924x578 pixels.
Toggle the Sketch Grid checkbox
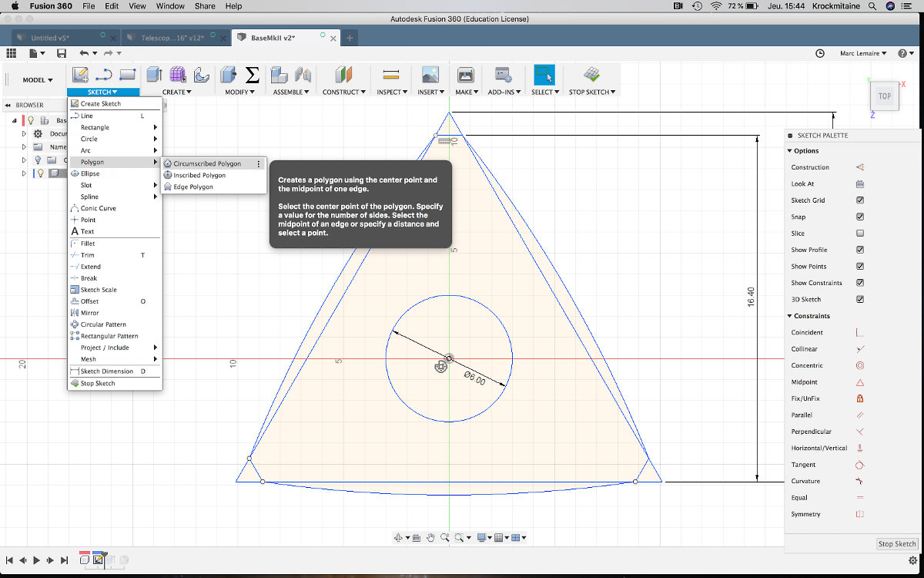(x=860, y=200)
